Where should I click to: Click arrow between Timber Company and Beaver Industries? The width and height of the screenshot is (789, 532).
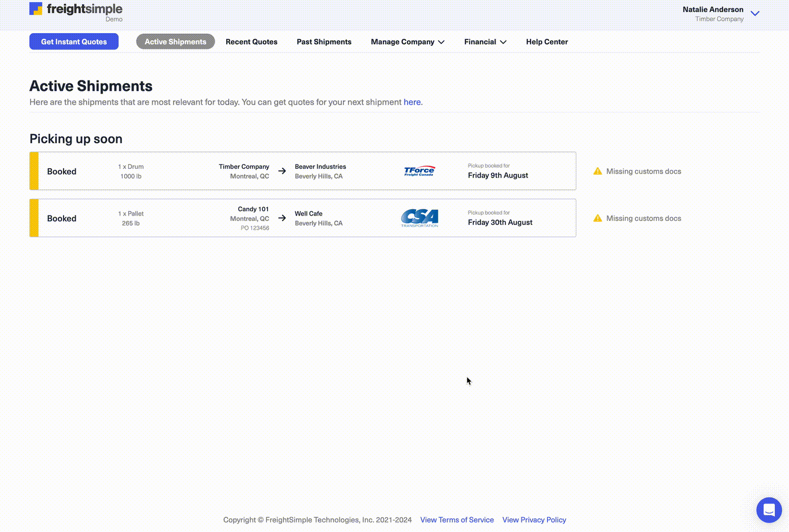pyautogui.click(x=282, y=171)
